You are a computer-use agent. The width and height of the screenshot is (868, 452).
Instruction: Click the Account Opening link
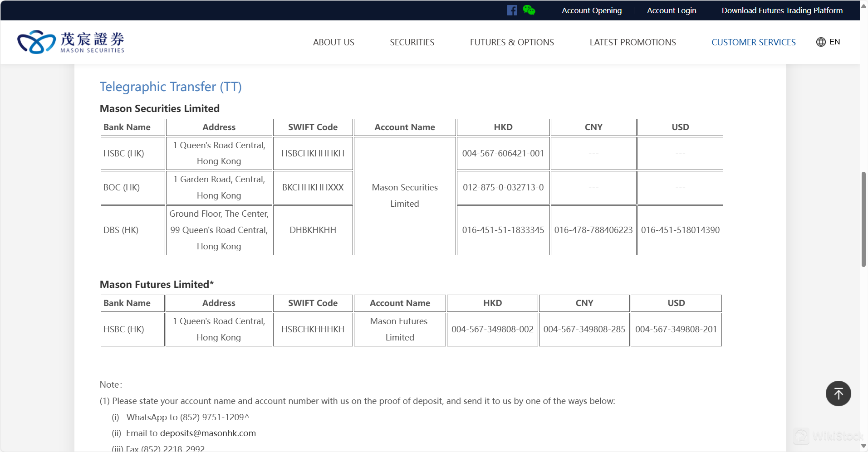pyautogui.click(x=592, y=10)
